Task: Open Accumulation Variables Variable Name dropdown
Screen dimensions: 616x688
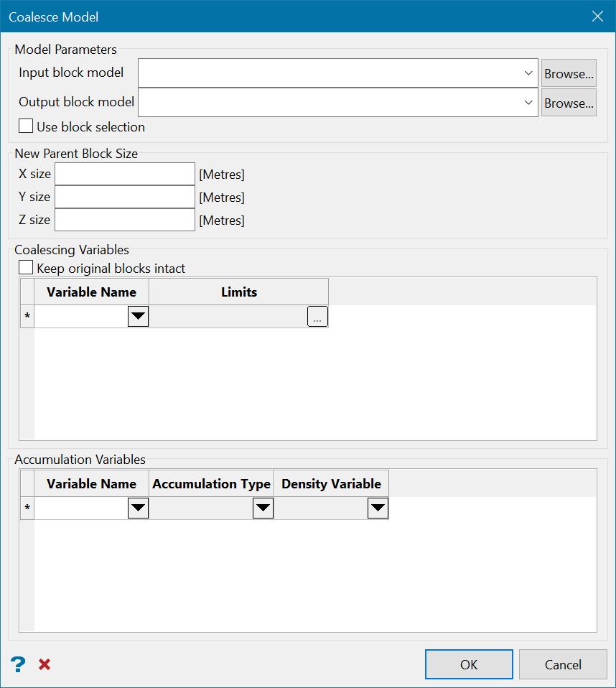Action: click(x=138, y=508)
